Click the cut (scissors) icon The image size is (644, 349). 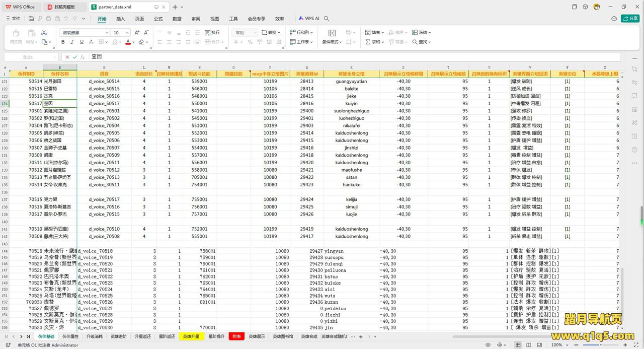(x=44, y=33)
